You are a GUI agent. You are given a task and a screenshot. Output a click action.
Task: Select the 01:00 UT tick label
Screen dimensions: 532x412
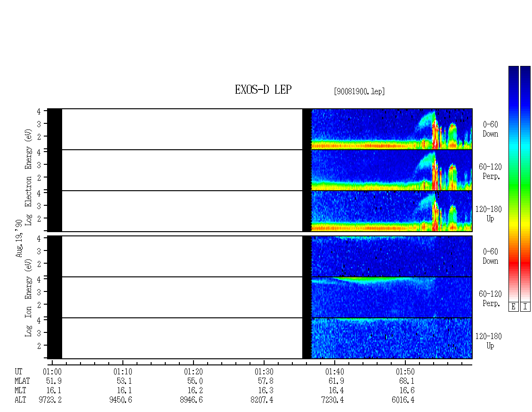coord(52,372)
